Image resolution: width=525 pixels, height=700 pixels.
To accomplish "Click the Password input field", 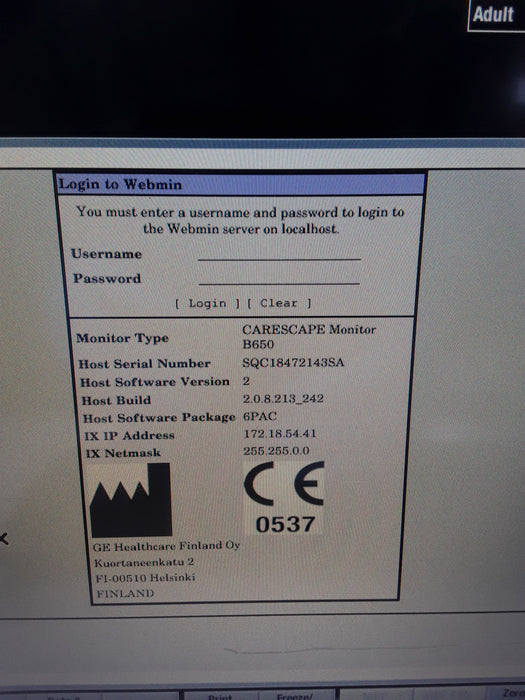I will coord(279,278).
